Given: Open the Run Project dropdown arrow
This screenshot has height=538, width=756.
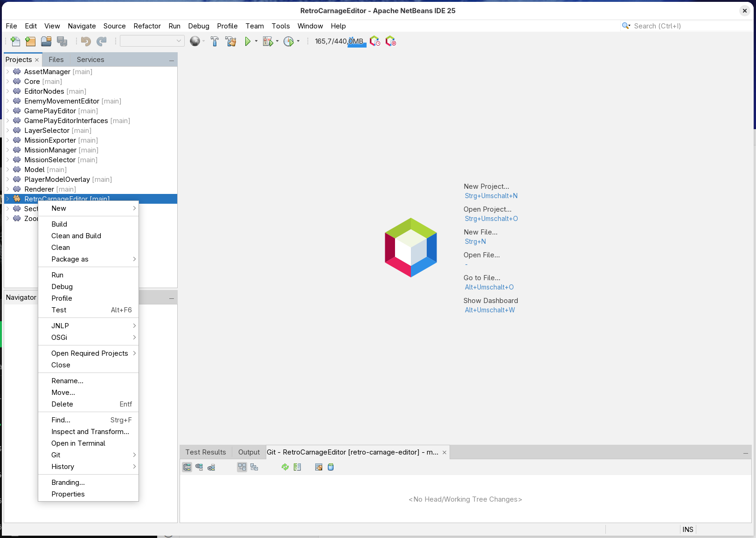Looking at the screenshot, I should tap(256, 41).
